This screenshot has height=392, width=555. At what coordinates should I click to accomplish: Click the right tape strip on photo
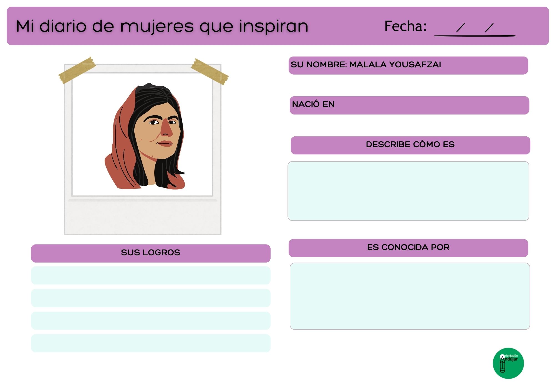210,72
